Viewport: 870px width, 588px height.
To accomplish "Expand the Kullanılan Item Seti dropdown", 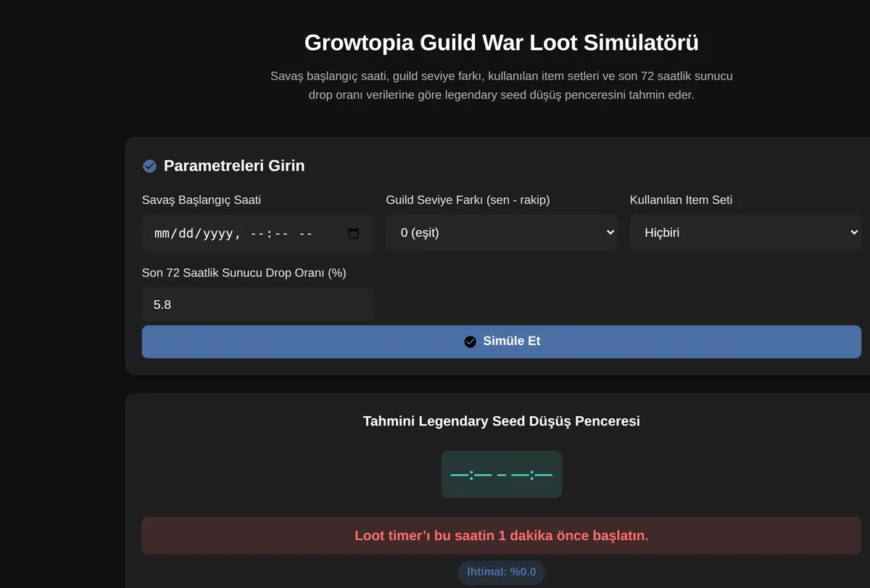I will pos(745,233).
